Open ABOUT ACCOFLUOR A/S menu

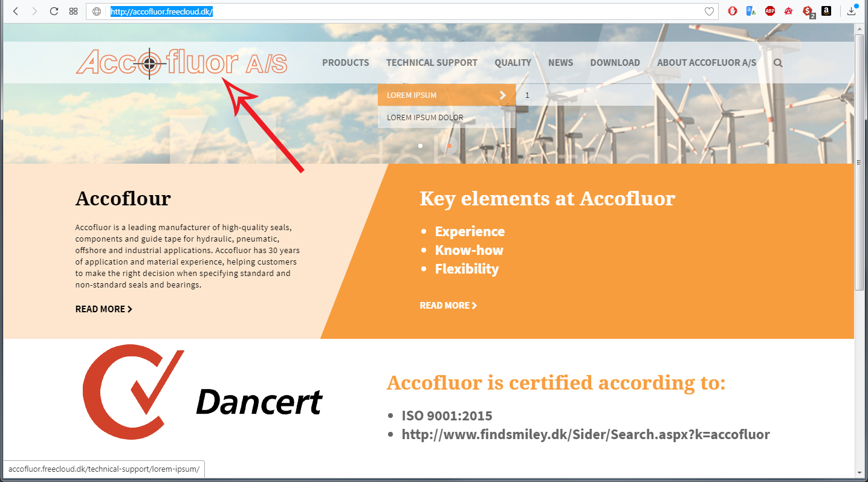(707, 63)
